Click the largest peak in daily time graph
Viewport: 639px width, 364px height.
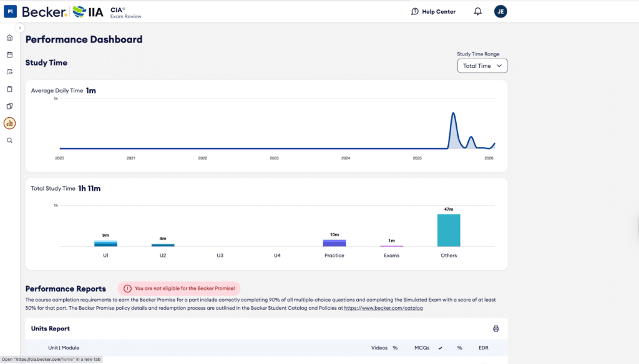pyautogui.click(x=453, y=115)
